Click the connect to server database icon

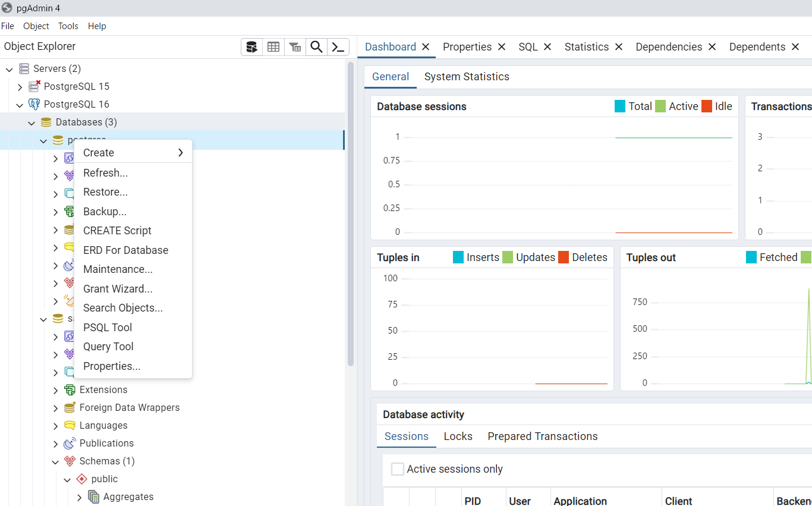click(251, 46)
